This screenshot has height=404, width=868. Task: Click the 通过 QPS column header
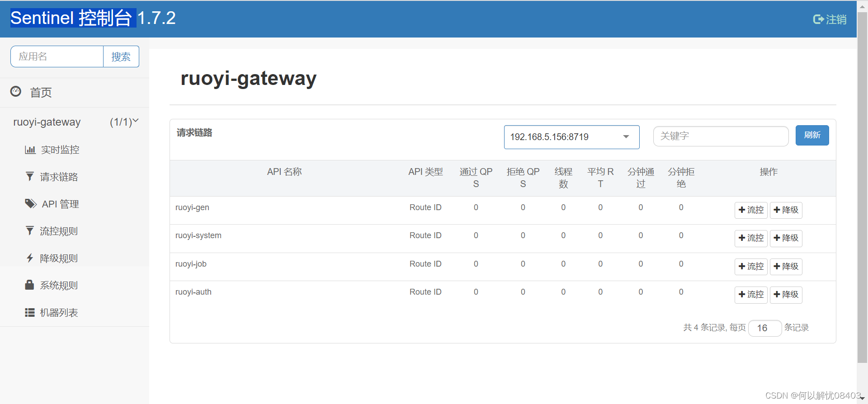[x=476, y=178]
